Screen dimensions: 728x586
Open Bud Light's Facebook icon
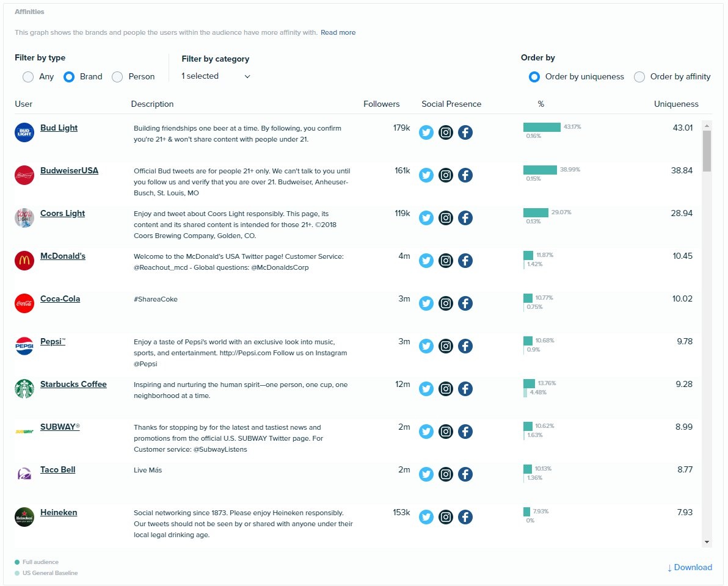click(x=465, y=132)
